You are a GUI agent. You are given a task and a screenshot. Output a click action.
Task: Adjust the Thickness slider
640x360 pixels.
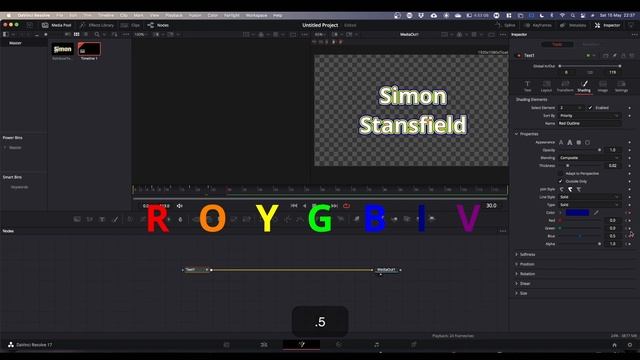click(580, 165)
